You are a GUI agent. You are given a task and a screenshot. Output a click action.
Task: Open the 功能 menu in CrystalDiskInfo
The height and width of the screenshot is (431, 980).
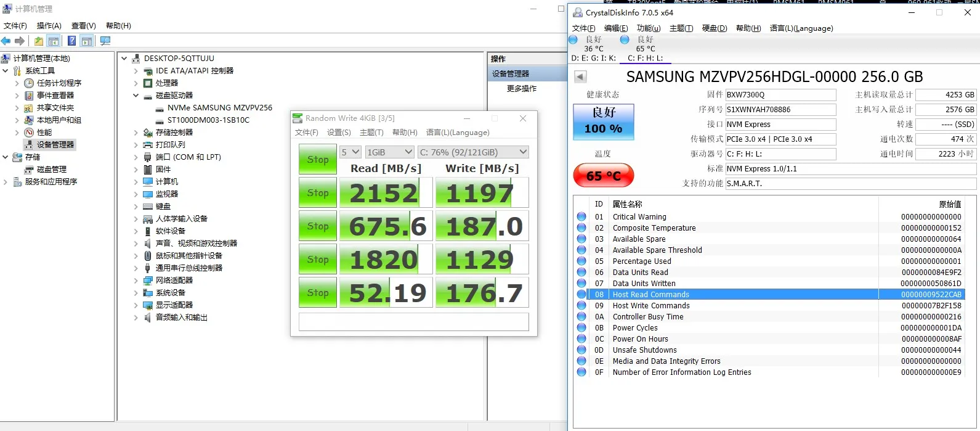pos(648,28)
